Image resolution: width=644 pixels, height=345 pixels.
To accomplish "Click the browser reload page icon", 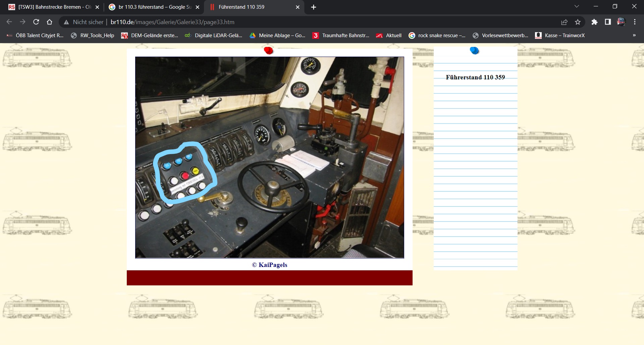I will click(36, 22).
